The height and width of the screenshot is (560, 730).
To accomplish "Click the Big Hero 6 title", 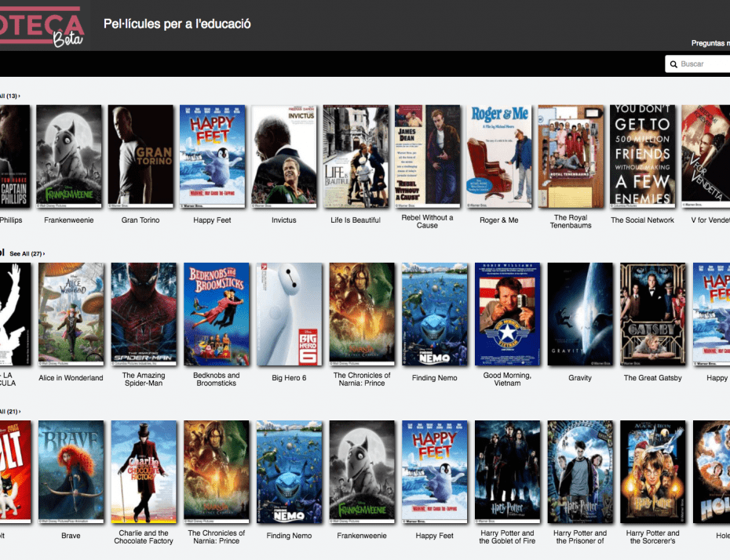I will click(x=289, y=378).
